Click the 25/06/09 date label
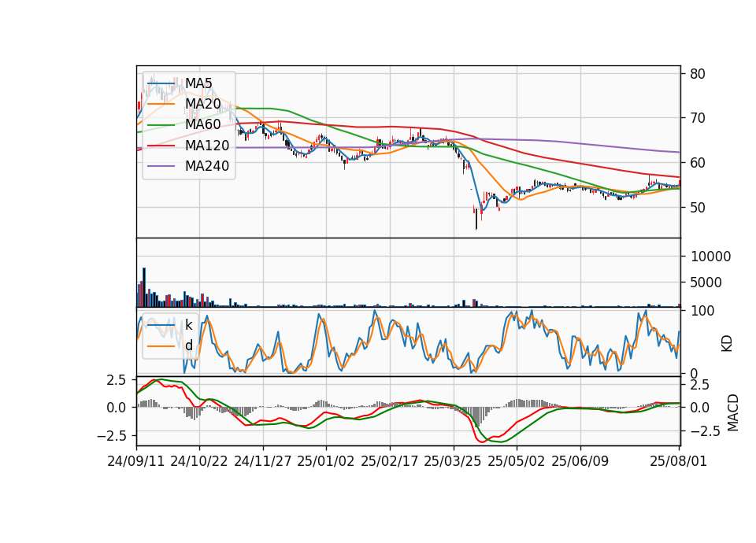This screenshot has width=756, height=543. [580, 462]
